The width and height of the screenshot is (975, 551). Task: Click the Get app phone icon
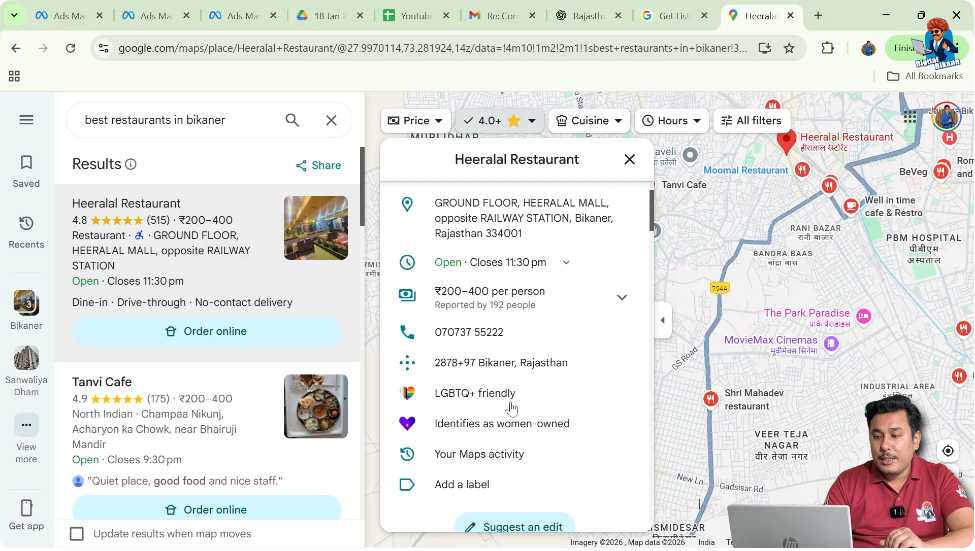click(26, 508)
